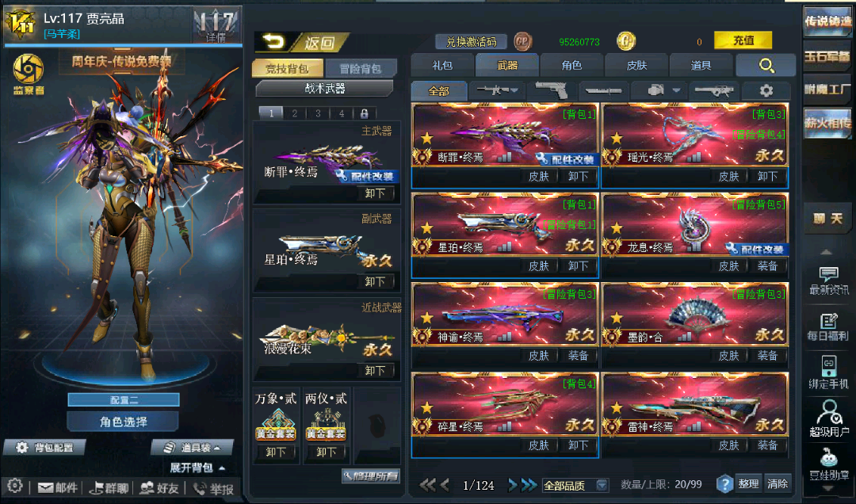Viewport: 856px width, 504px height.
Task: Open the search magnifier tab
Action: click(766, 66)
